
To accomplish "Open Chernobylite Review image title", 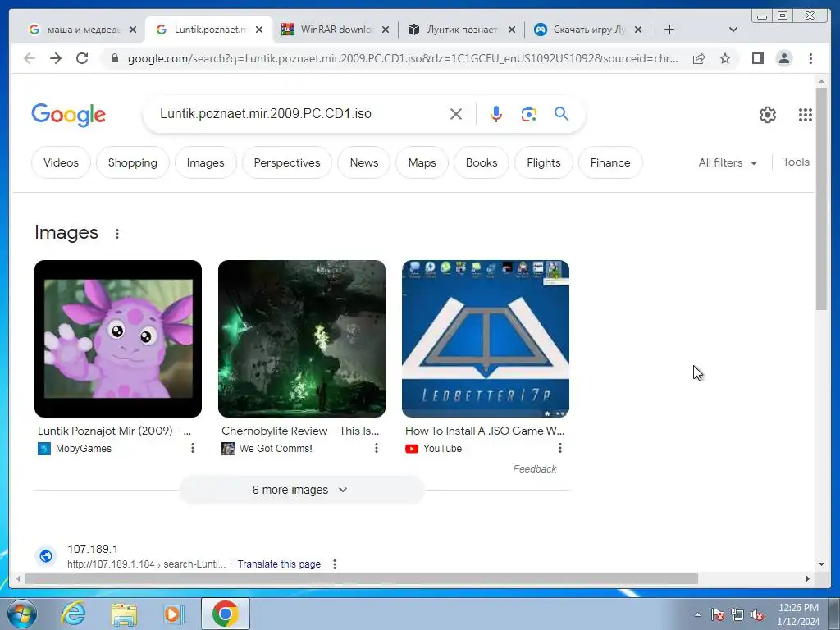I will [x=300, y=431].
